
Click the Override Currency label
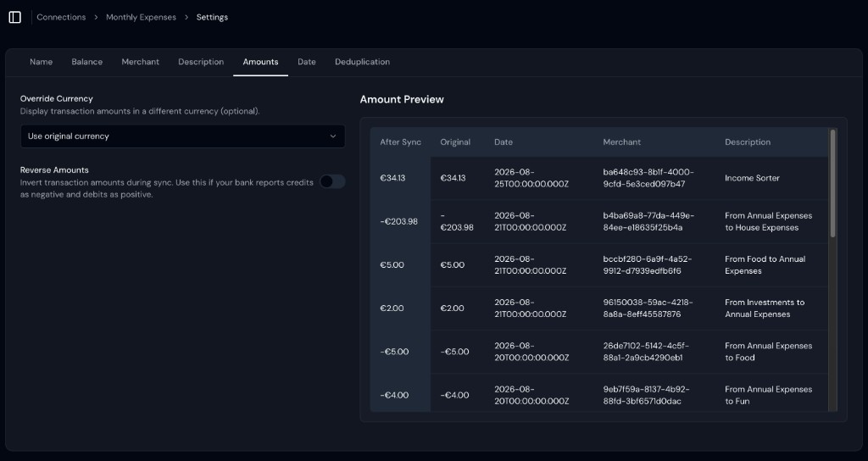57,98
